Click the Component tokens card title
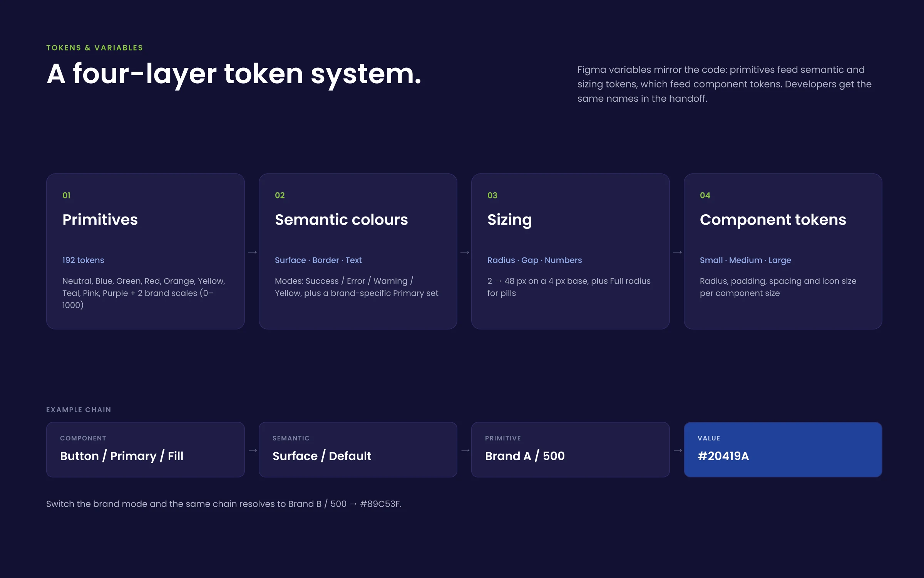This screenshot has width=924, height=578. 773,220
